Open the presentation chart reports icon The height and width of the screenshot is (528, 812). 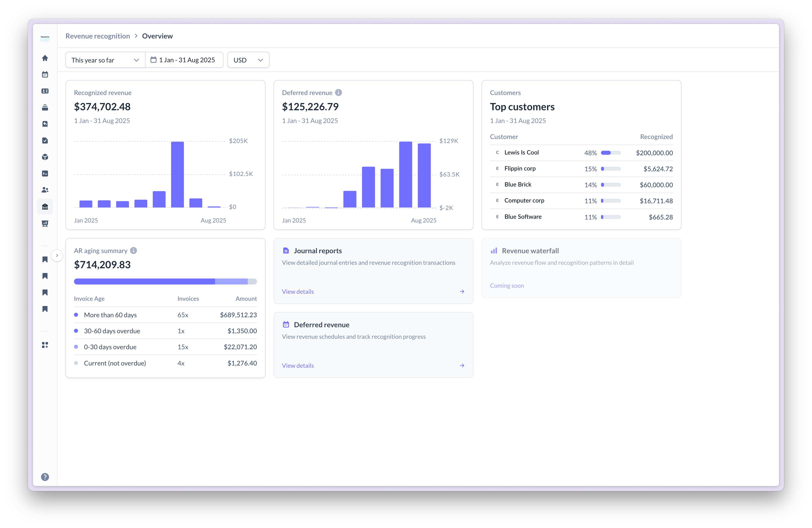click(45, 223)
